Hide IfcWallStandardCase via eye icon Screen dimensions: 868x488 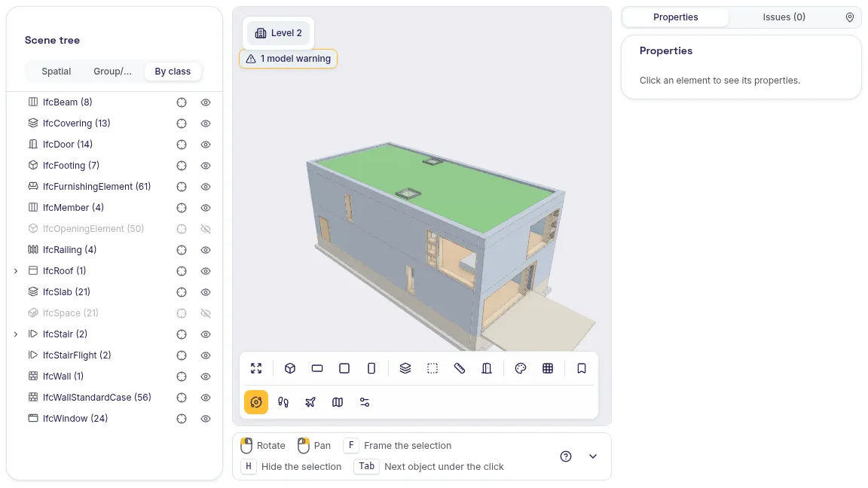[206, 398]
